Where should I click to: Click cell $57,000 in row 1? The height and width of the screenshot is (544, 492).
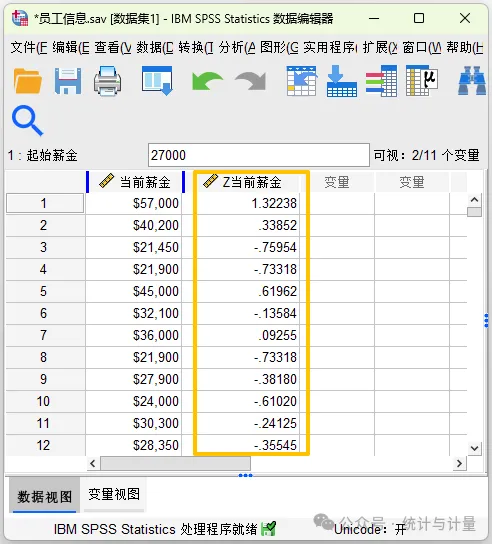click(x=134, y=203)
